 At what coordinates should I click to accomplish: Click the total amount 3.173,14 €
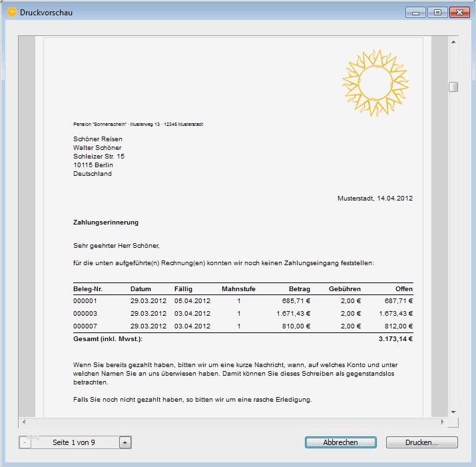[x=395, y=339]
